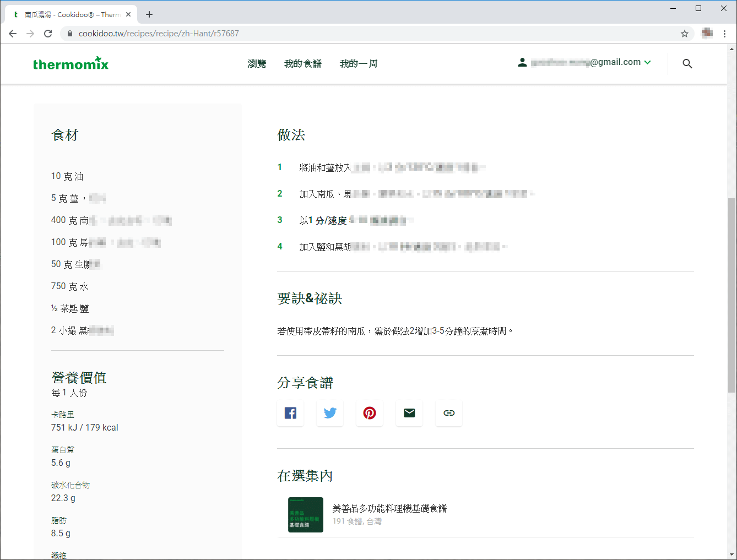
Task: Click the collection cover thumbnail
Action: [x=306, y=514]
